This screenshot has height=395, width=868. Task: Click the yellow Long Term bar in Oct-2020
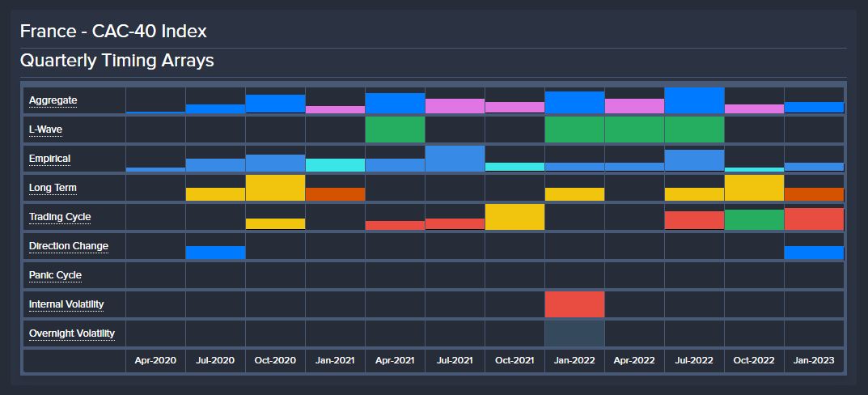click(275, 188)
